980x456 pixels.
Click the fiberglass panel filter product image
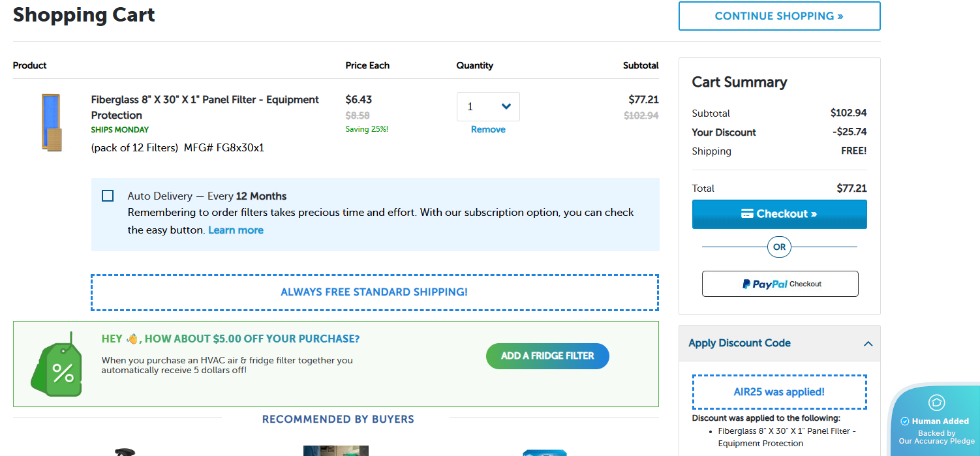tap(52, 123)
